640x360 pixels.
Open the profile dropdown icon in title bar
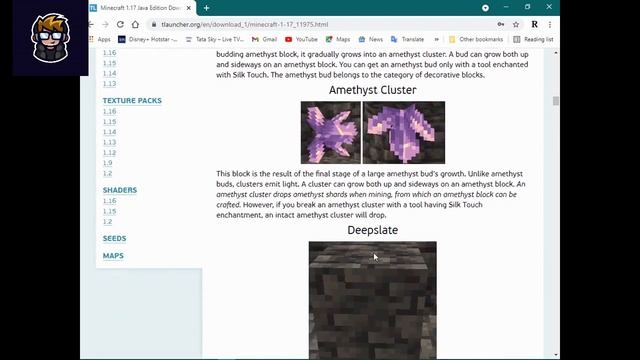click(x=485, y=8)
